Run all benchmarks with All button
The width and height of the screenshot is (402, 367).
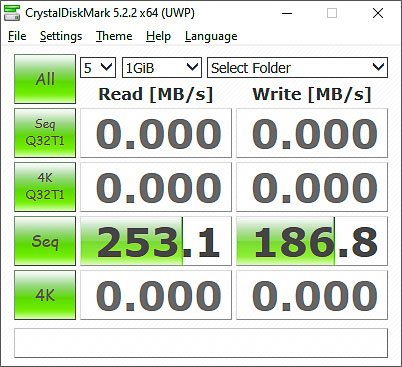coord(45,79)
